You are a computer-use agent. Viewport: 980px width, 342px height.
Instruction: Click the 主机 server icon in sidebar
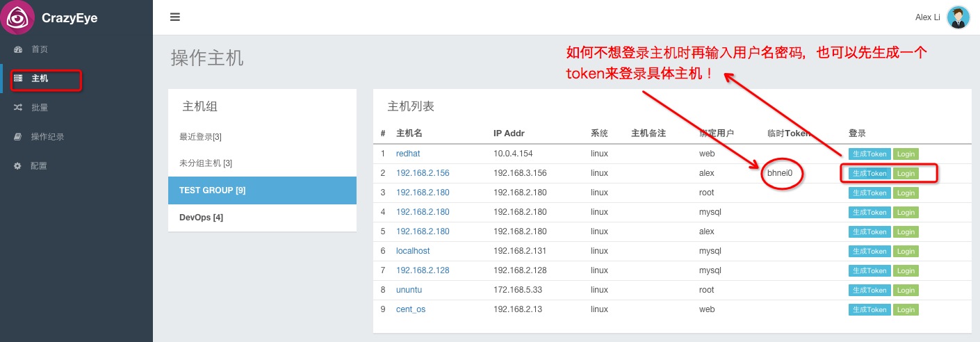click(x=18, y=79)
